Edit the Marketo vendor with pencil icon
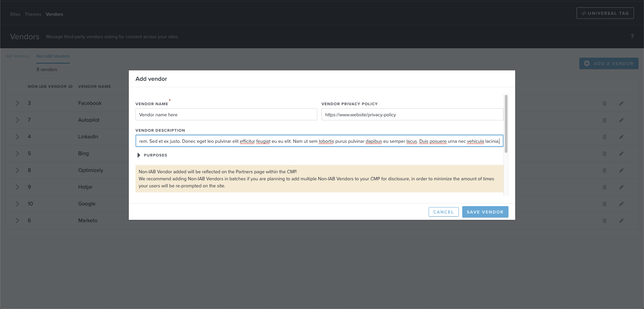 click(621, 221)
